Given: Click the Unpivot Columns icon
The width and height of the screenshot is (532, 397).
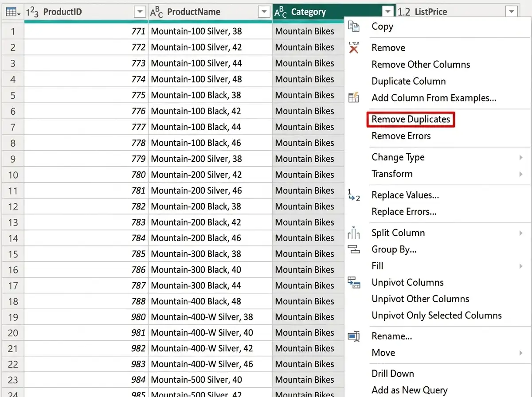Looking at the screenshot, I should click(x=354, y=282).
